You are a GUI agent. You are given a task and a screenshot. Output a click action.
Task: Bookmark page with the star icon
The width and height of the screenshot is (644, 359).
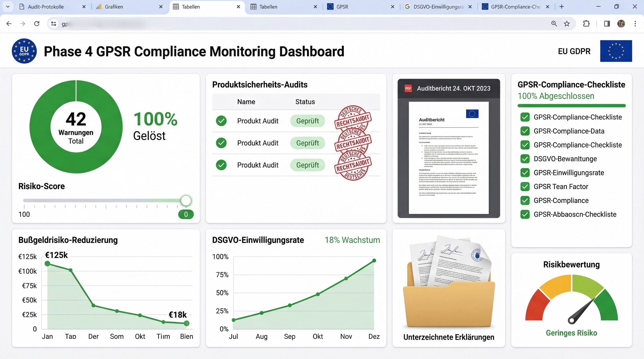tap(567, 24)
